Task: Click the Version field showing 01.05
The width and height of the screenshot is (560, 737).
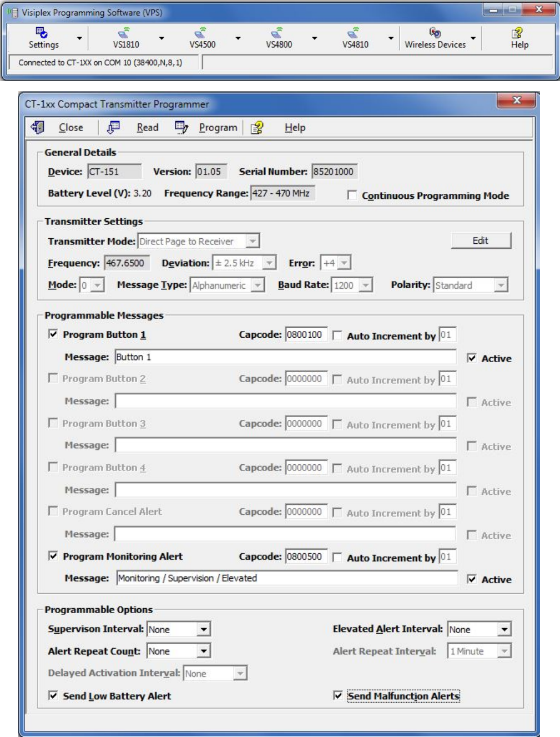Action: point(211,171)
